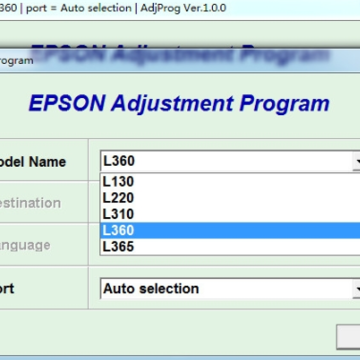This screenshot has height=360, width=360.
Task: Select the highlighted L360 list entry
Action: [x=230, y=231]
